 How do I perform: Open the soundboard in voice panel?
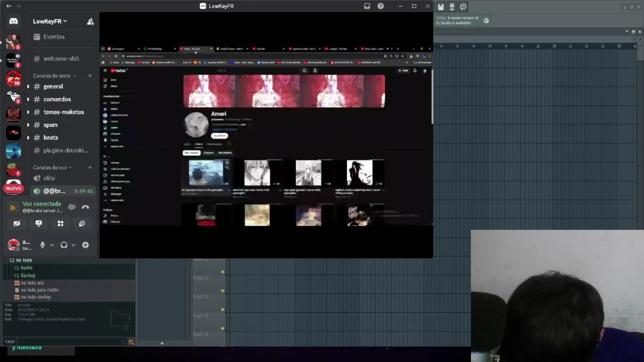pos(82,223)
